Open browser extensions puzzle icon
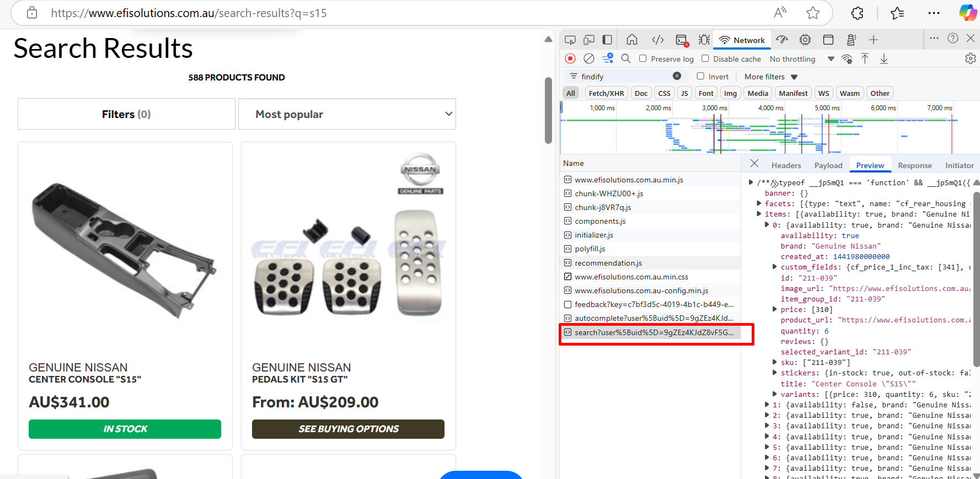This screenshot has width=980, height=479. [858, 13]
